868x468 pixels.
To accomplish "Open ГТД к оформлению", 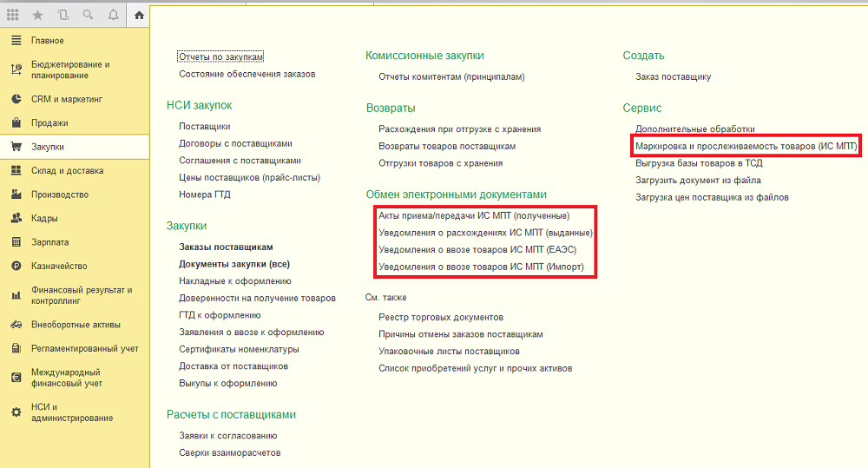I will click(220, 315).
